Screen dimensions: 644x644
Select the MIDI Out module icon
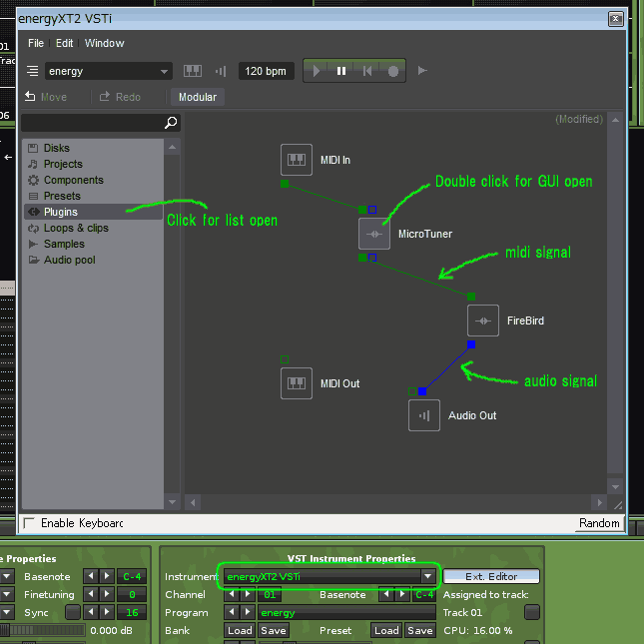pyautogui.click(x=297, y=383)
